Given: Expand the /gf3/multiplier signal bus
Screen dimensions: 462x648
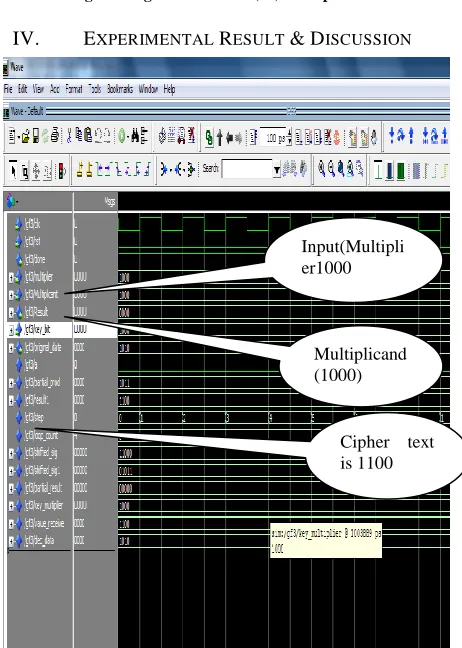Looking at the screenshot, I should 12,277.
